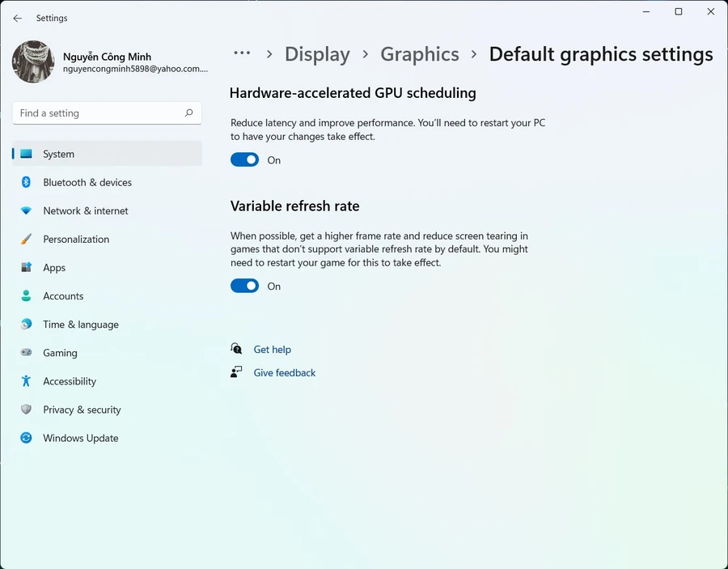Open the Nguyễn Công Minh account name
Viewport: 728px width, 569px height.
point(107,57)
